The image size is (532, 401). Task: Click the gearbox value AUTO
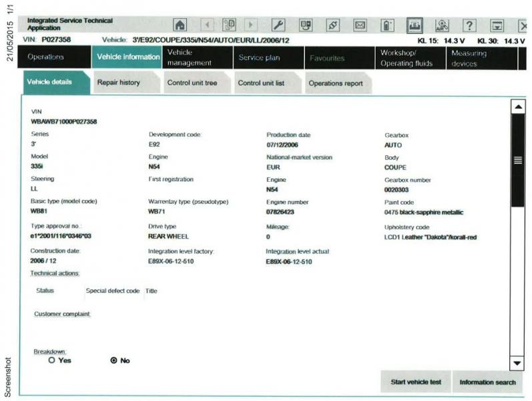coord(393,145)
